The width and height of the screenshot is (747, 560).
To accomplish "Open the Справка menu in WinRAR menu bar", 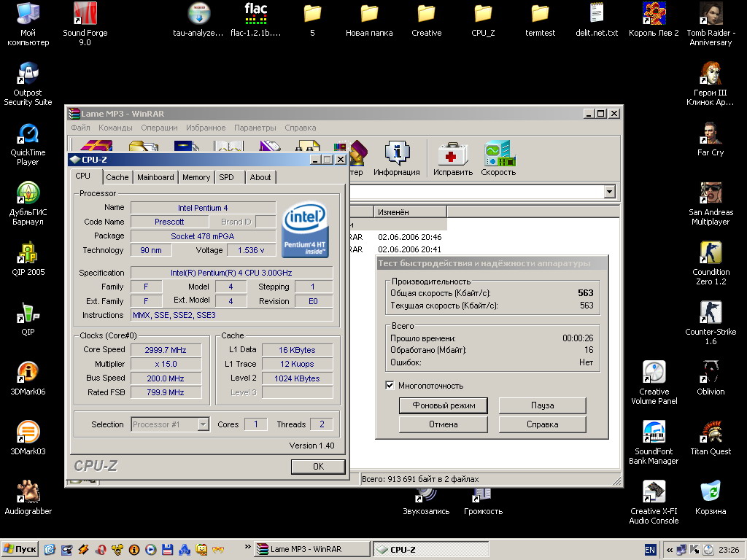I will pos(300,128).
